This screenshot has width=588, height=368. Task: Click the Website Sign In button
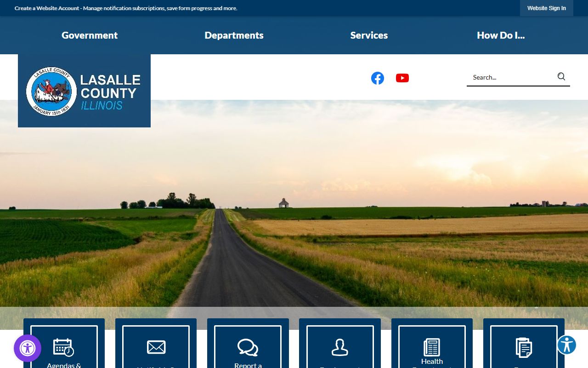[547, 8]
